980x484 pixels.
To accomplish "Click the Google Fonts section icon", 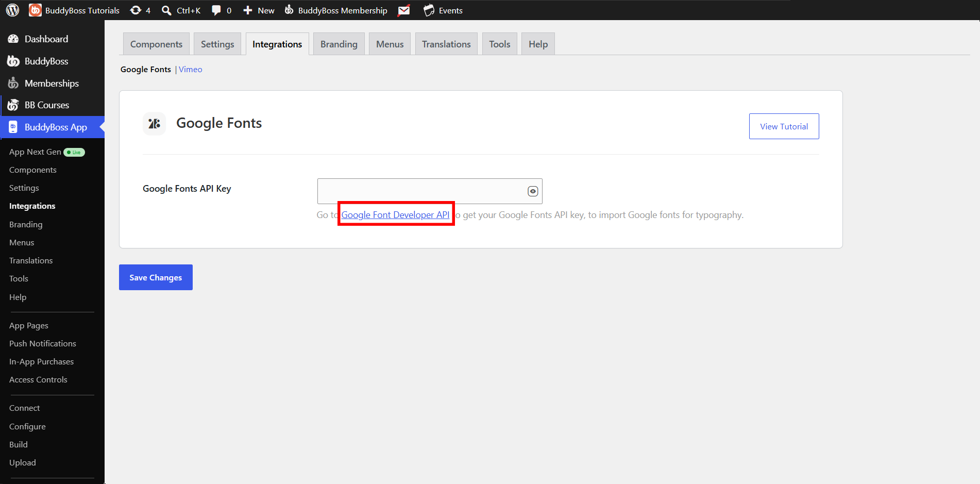I will click(154, 124).
